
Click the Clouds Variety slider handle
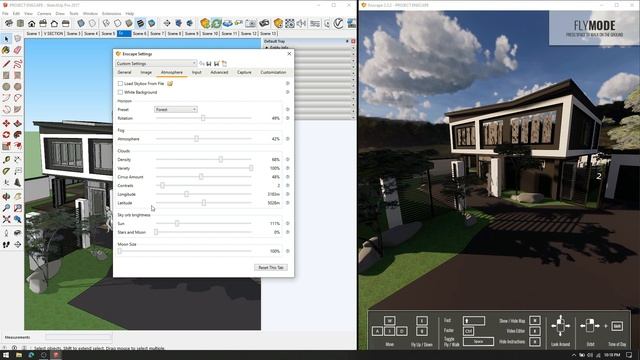tap(251, 168)
